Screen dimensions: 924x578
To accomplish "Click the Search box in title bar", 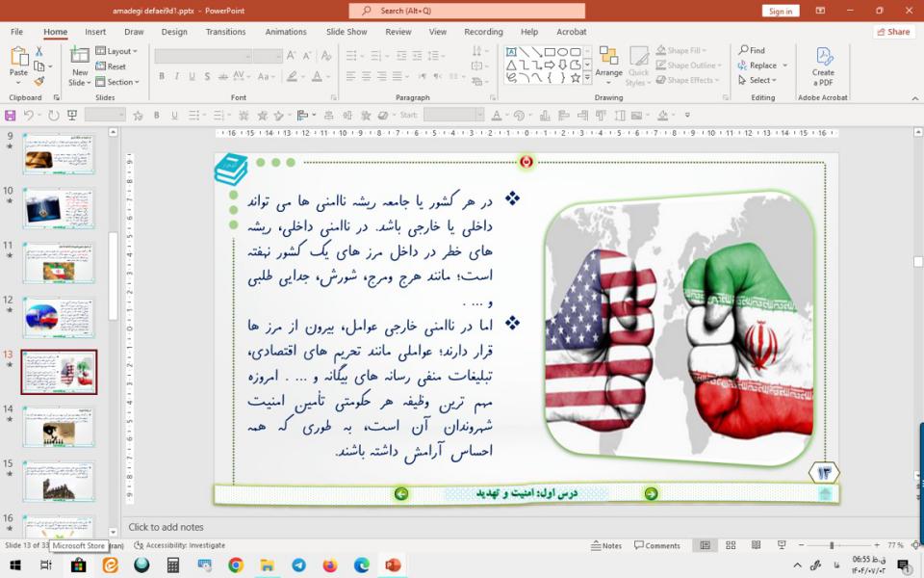I will (x=467, y=11).
